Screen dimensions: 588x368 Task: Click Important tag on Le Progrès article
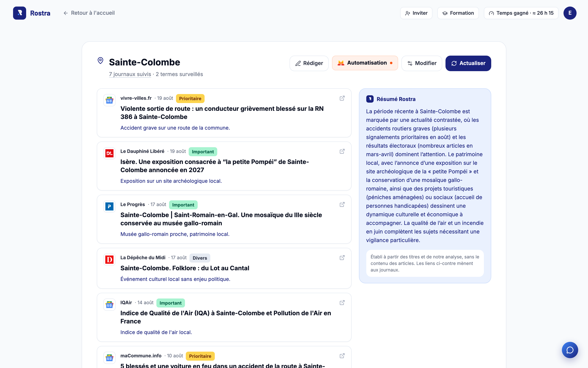[183, 205]
